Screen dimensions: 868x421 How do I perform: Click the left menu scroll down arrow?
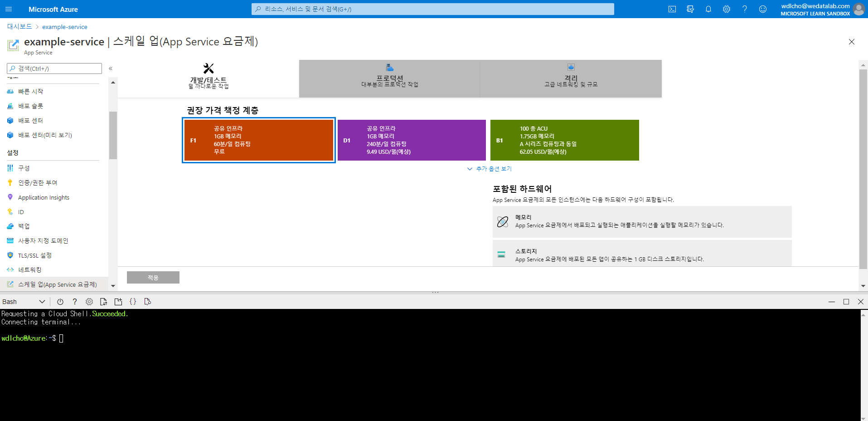(x=113, y=286)
